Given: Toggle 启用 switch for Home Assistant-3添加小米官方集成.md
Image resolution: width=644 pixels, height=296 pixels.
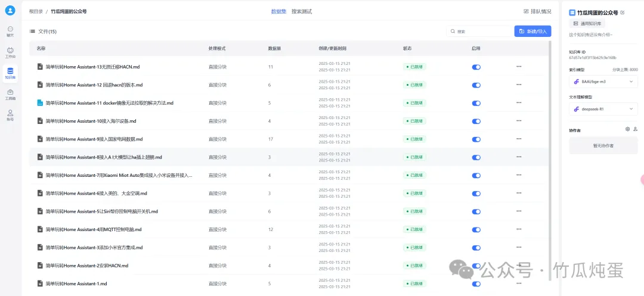Looking at the screenshot, I should tap(476, 248).
